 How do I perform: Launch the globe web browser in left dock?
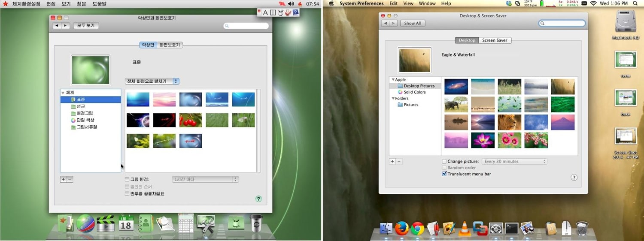[85, 223]
